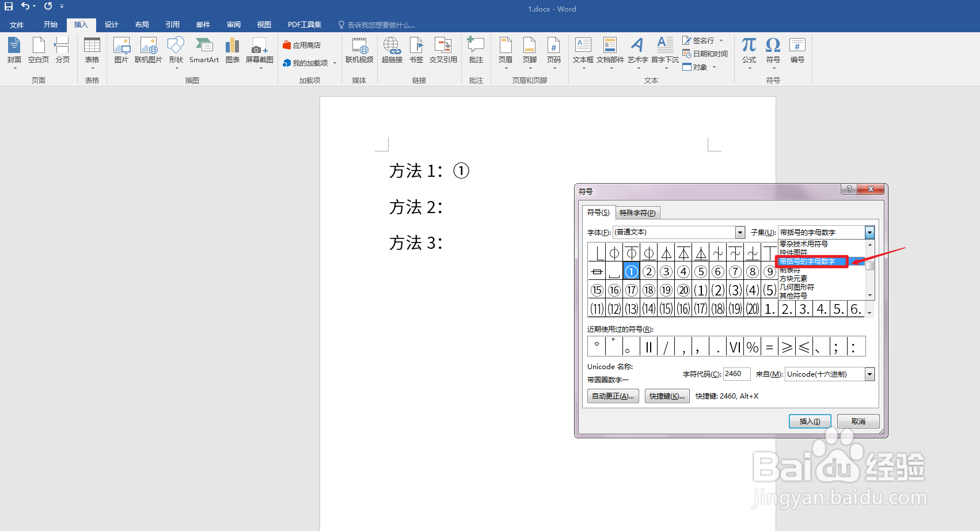Open the undo history dropdown arrow

[34, 6]
